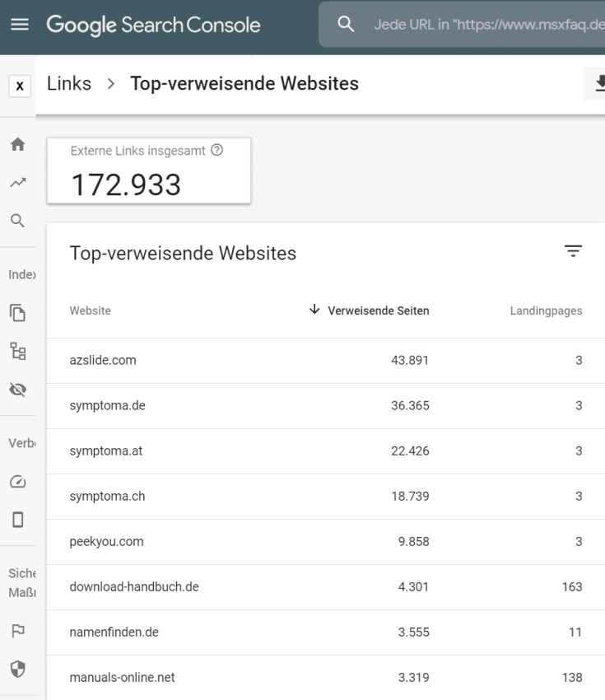
Task: Open the manuals-online.net row
Action: coord(326,677)
